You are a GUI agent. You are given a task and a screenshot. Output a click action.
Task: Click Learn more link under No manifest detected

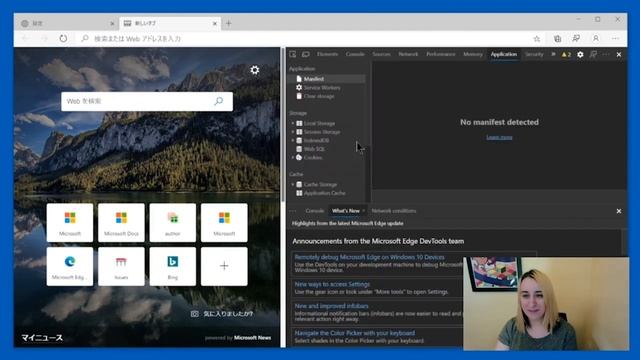(499, 138)
